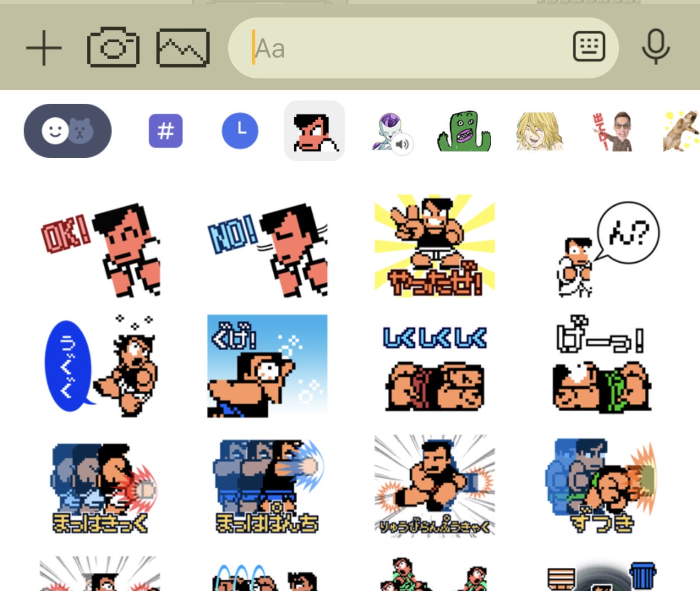Tap the microphone voice message icon

click(655, 47)
